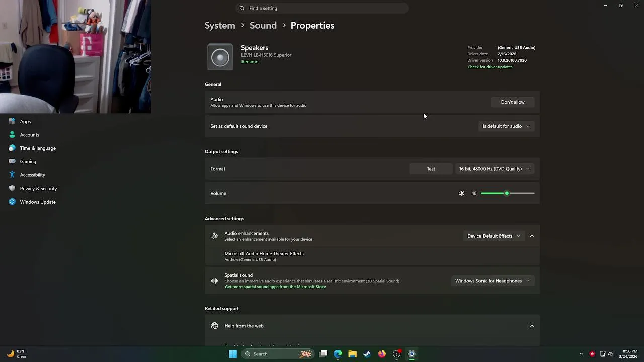This screenshot has height=362, width=644.
Task: Open the Windows Sonic for Headphones dropdown
Action: point(492,281)
